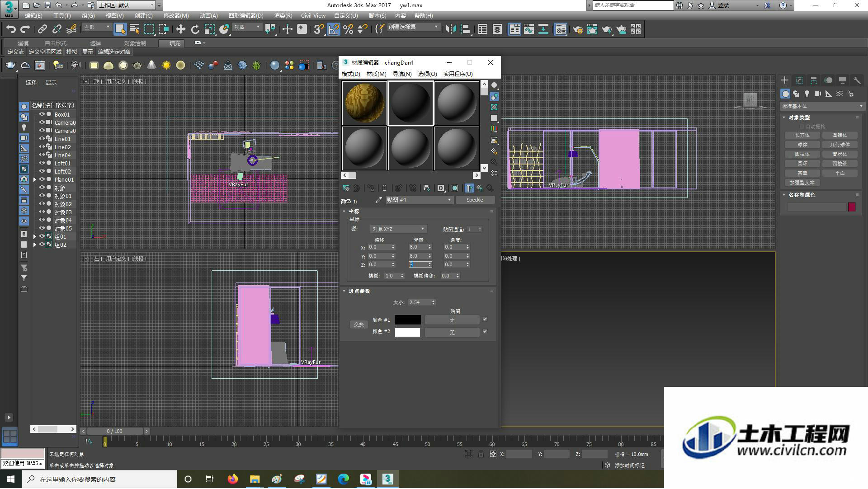Image resolution: width=868 pixels, height=489 pixels.
Task: Activate the Select Object tool
Action: pyautogui.click(x=120, y=29)
